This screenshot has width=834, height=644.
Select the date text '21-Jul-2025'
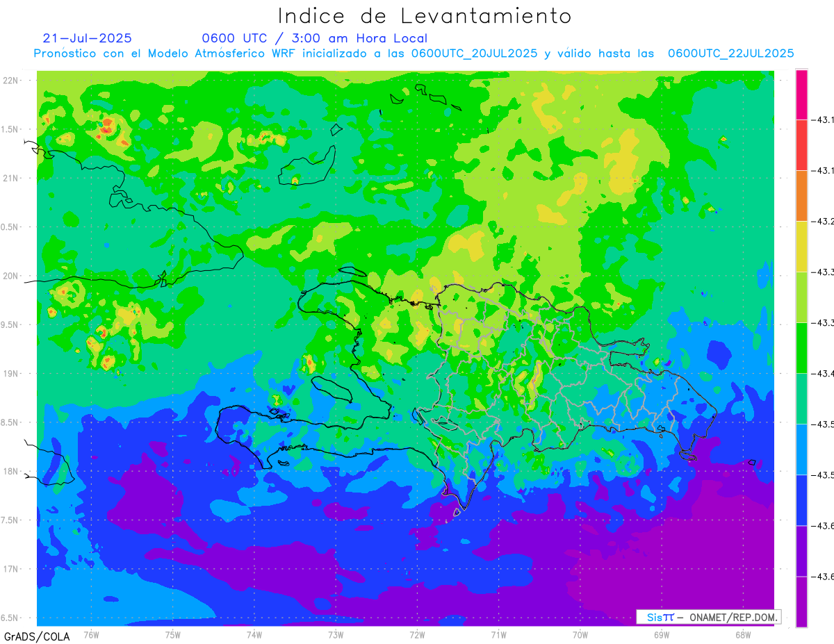point(87,38)
